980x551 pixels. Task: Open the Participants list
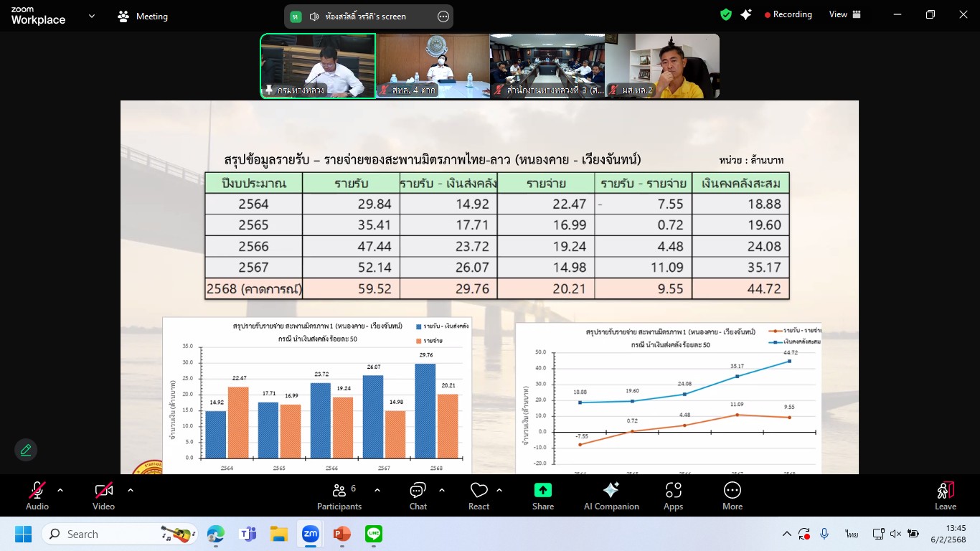[x=339, y=496]
